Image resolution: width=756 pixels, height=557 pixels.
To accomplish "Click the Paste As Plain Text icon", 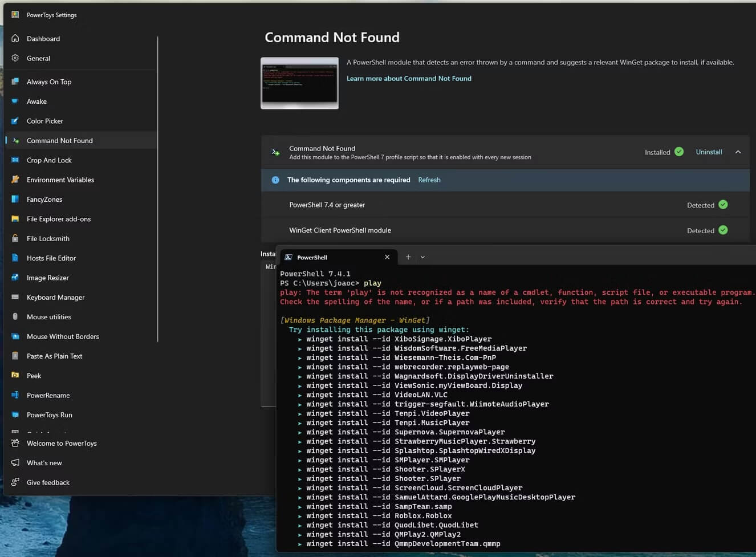I will point(15,356).
